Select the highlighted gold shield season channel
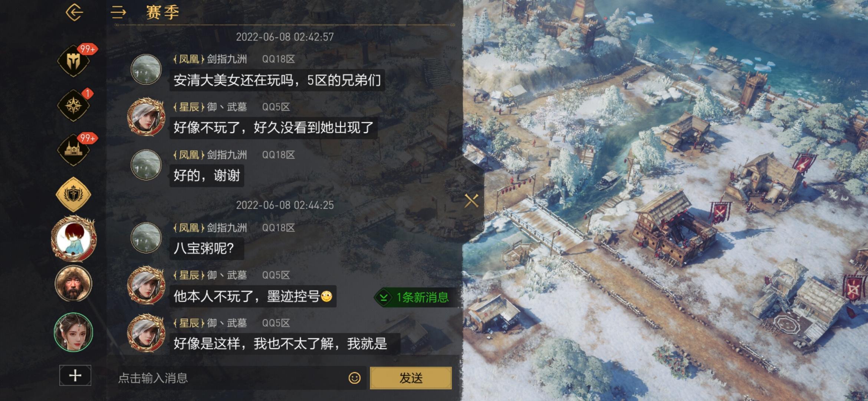This screenshot has height=401, width=868. pyautogui.click(x=73, y=194)
